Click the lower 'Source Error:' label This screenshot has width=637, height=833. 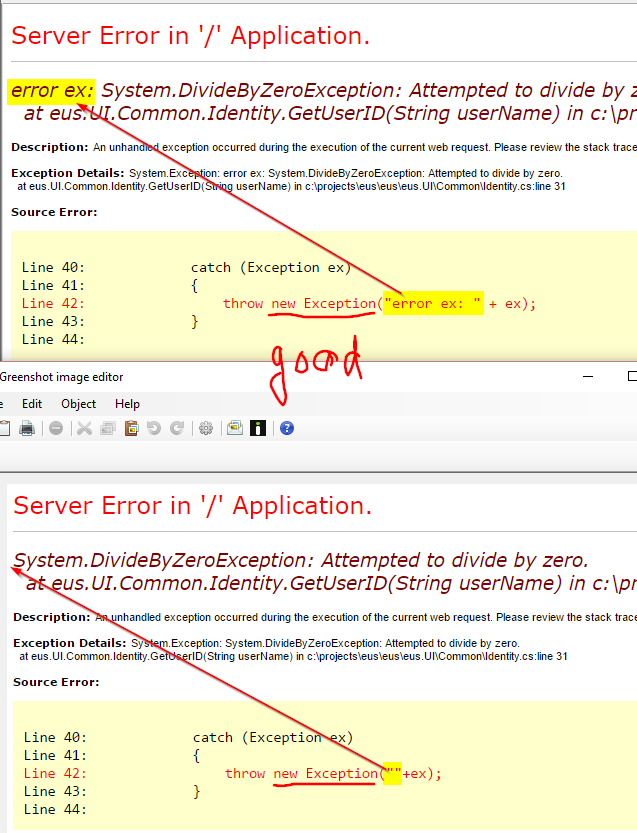56,682
